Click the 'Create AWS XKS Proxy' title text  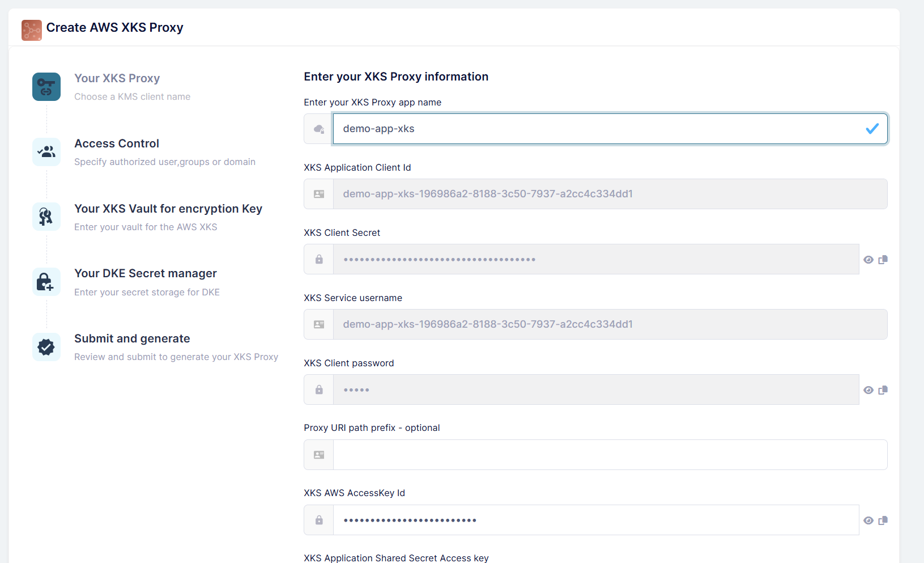pos(115,27)
